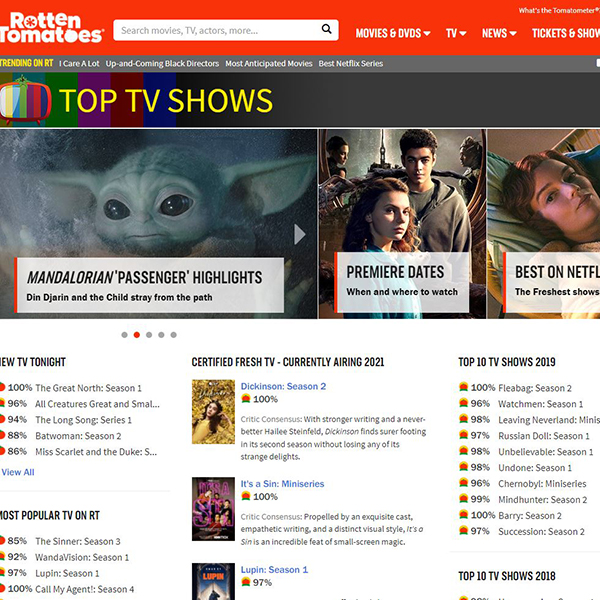Open Lupin: Season 1 title link in Certified Fresh
Screen dimensions: 600x600
tap(274, 569)
